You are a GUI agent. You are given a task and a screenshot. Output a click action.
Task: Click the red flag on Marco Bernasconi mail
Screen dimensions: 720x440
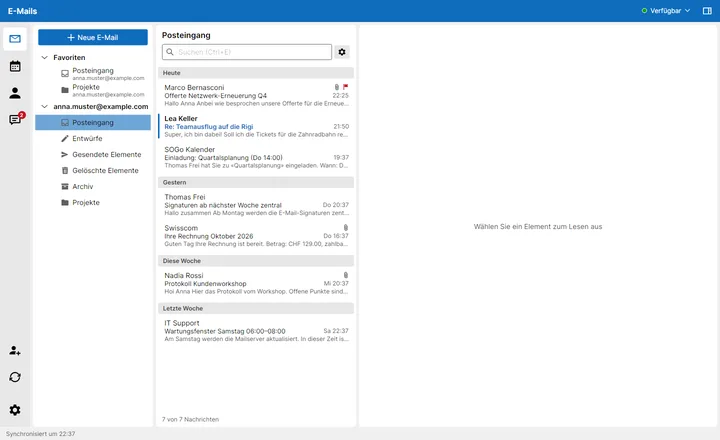345,87
